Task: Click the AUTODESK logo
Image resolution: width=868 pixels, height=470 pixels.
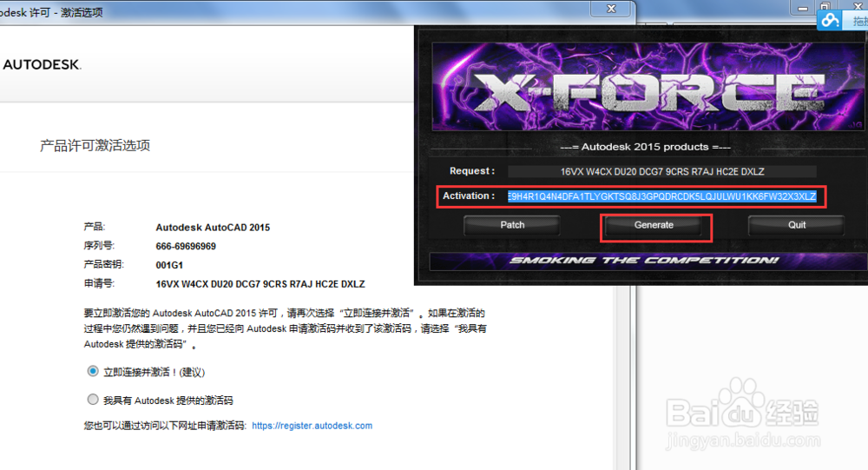Action: click(x=42, y=65)
